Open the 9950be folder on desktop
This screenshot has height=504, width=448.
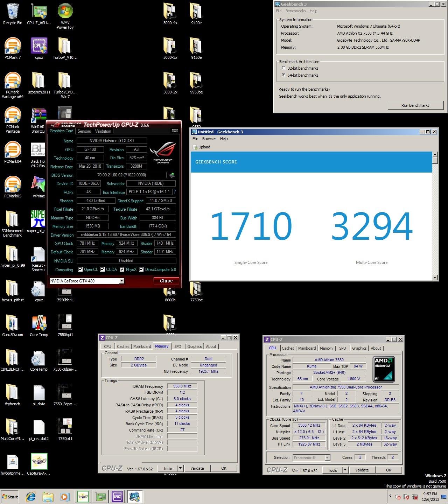[196, 83]
